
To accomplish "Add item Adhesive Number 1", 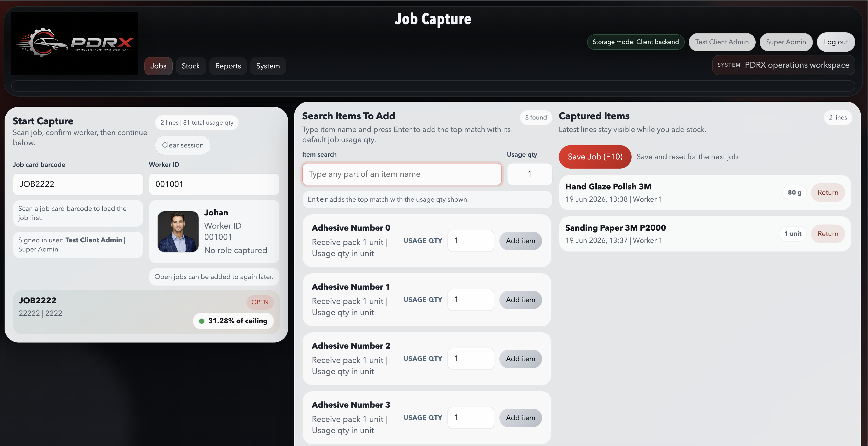I will [520, 300].
